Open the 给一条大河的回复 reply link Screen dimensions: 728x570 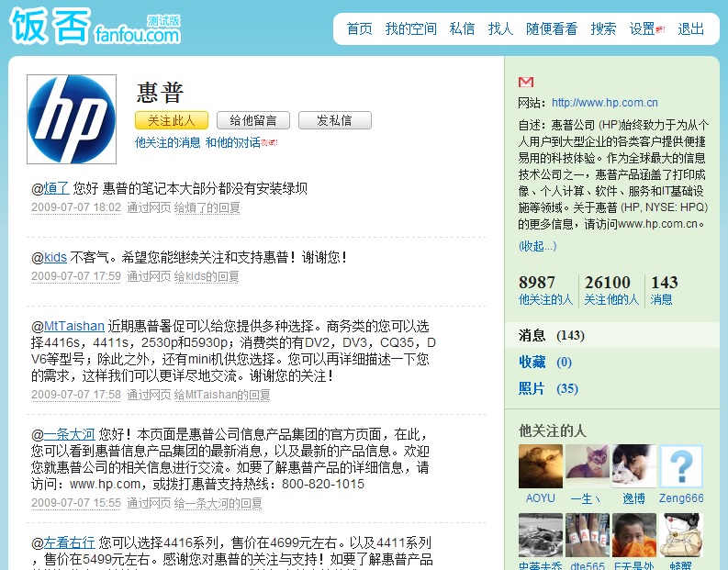click(x=218, y=503)
